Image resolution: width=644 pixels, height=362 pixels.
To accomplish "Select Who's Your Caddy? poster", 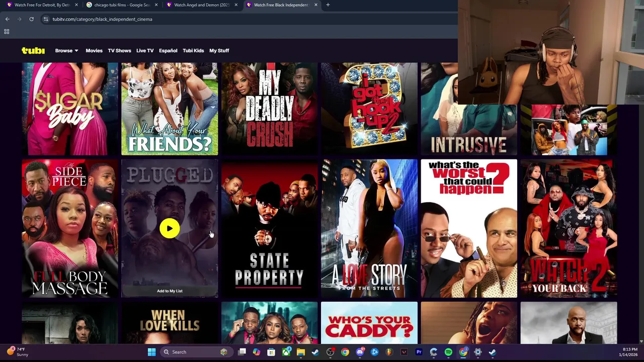I will (369, 323).
